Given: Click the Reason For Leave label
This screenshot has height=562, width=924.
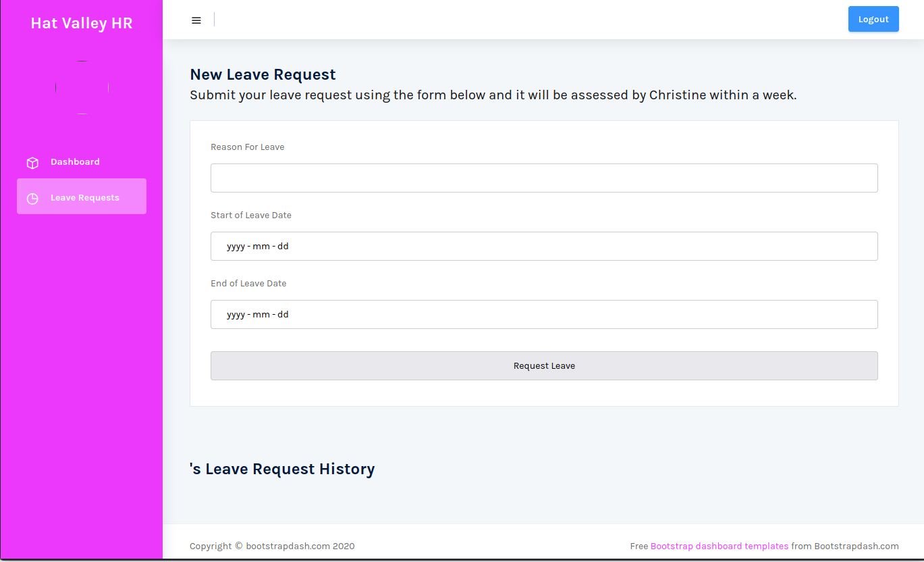Looking at the screenshot, I should point(247,147).
